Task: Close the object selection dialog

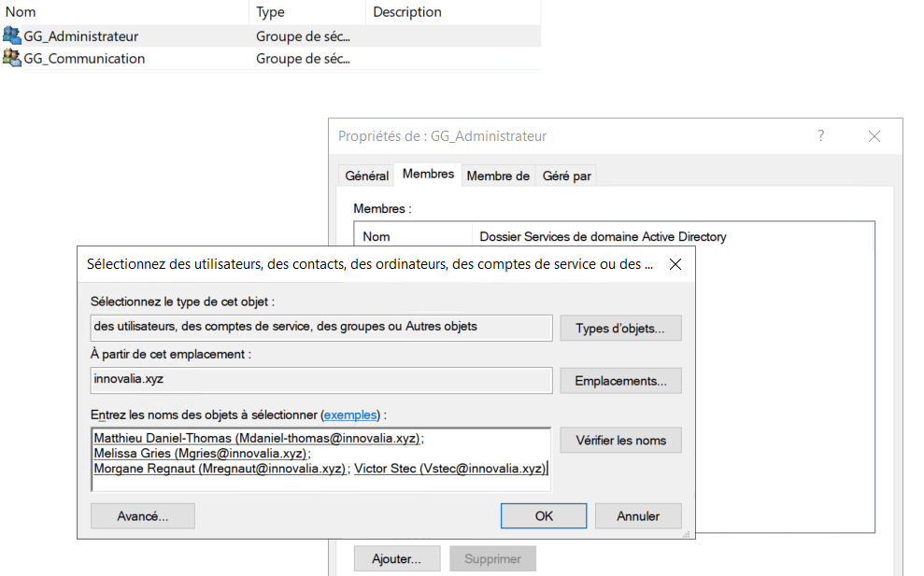Action: click(x=675, y=264)
